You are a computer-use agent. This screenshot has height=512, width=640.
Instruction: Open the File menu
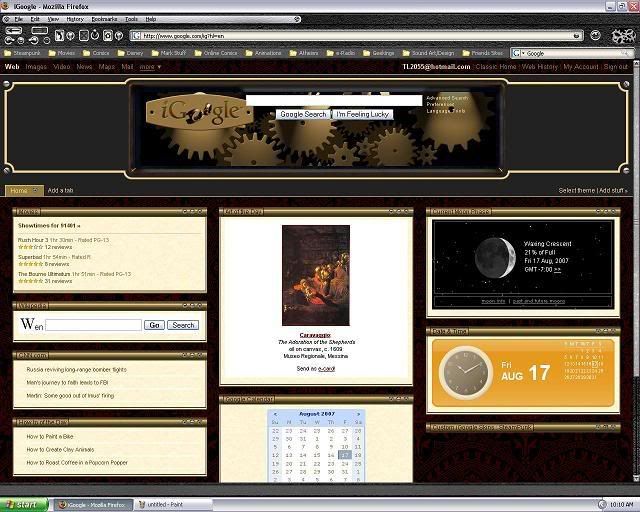19,19
